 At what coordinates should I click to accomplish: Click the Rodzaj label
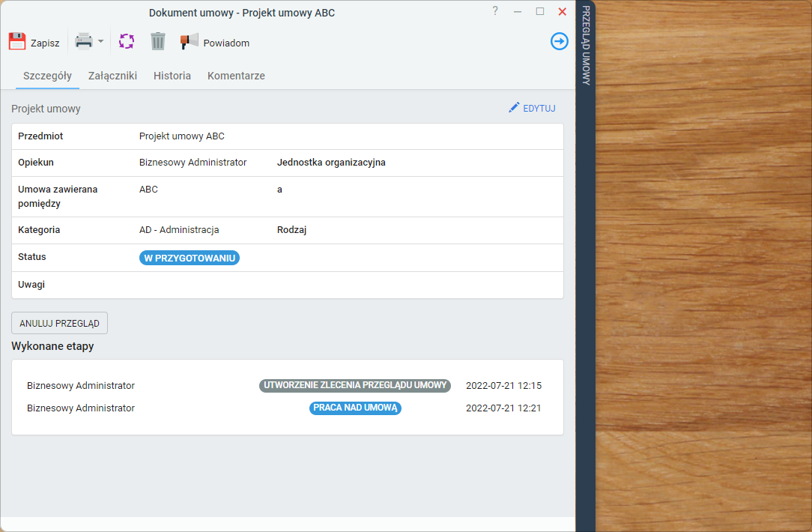tap(291, 229)
